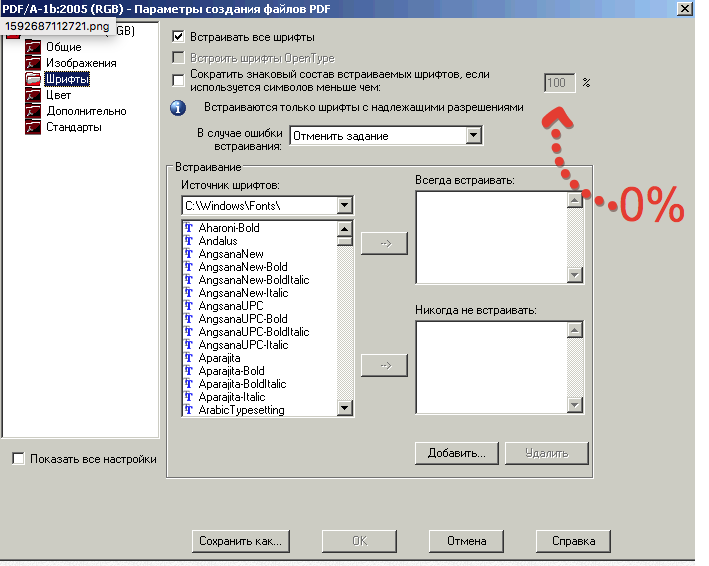Click arrow button to add to Всегда встраивать
Screen dimensions: 709x566
tap(384, 243)
